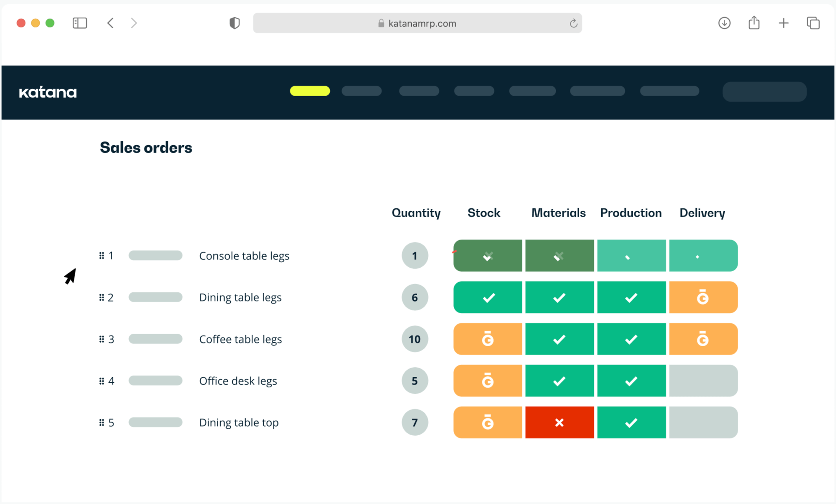The image size is (836, 504).
Task: Select the highlighted yellow navigation tab
Action: [310, 91]
